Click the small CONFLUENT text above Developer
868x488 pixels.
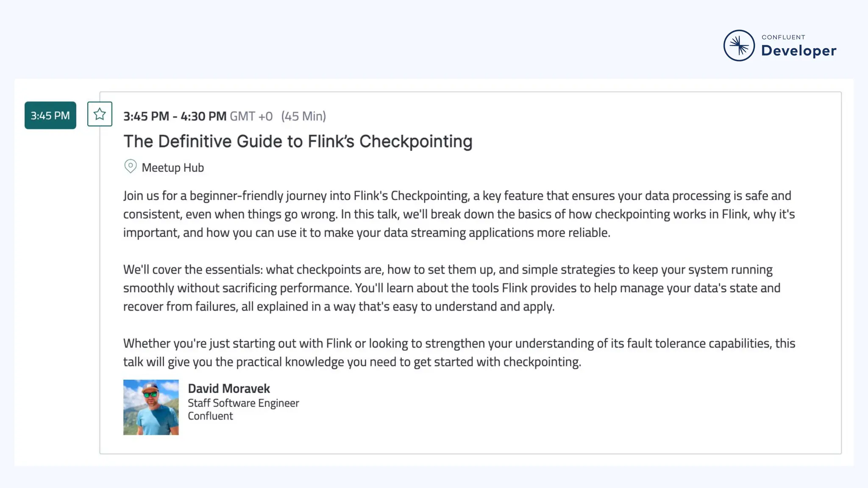tap(783, 37)
